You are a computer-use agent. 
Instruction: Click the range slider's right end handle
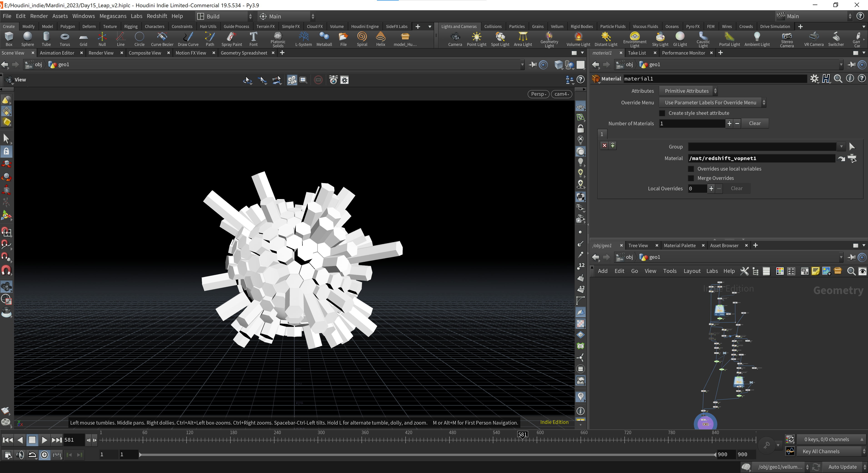(x=715, y=455)
